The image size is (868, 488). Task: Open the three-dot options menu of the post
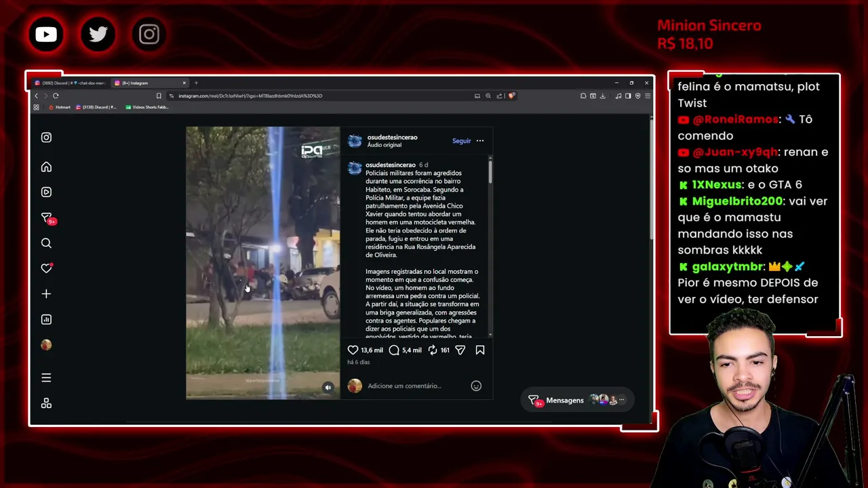click(x=480, y=141)
